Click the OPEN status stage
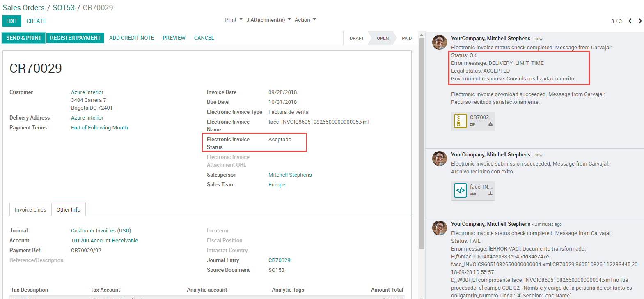This screenshot has width=644, height=299. 383,38
